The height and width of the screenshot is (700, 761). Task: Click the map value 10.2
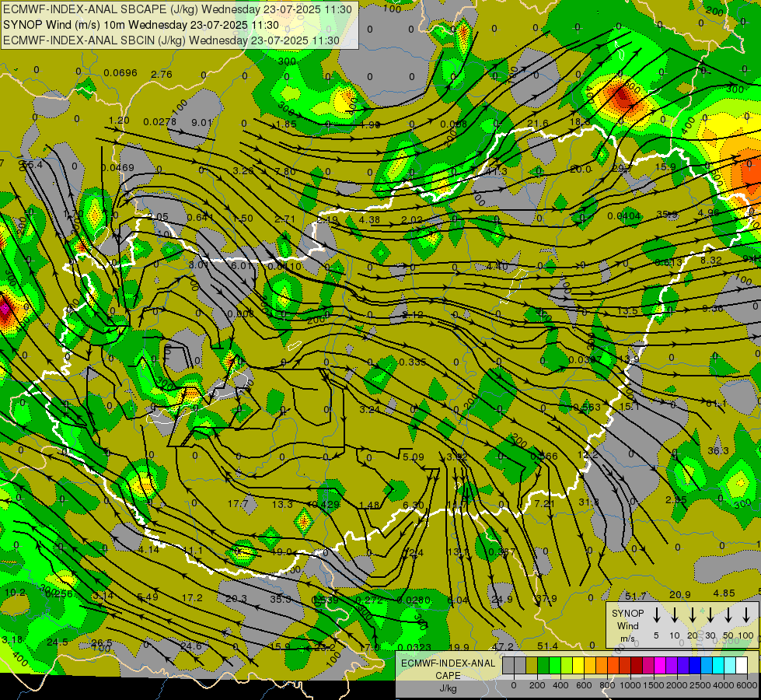click(x=15, y=592)
